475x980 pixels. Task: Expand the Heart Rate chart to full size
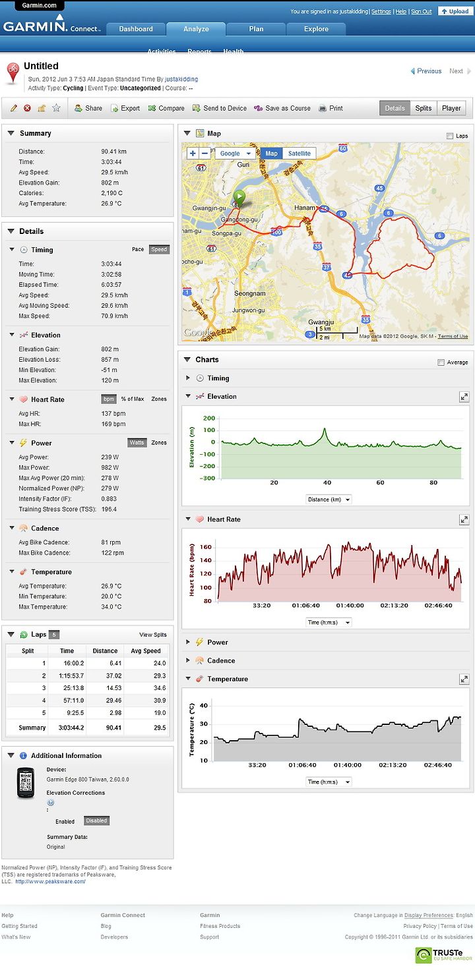[x=464, y=520]
